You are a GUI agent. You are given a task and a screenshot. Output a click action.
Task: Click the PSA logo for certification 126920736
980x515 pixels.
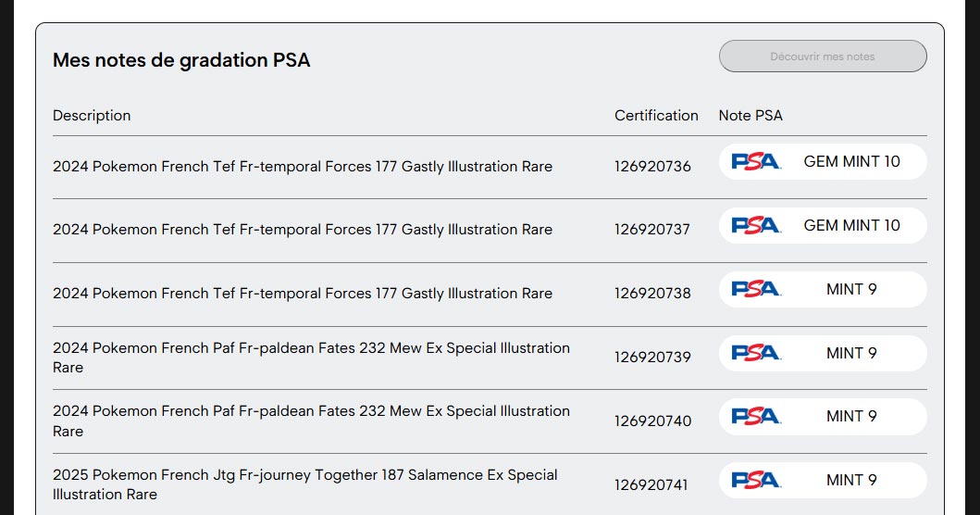pyautogui.click(x=756, y=161)
